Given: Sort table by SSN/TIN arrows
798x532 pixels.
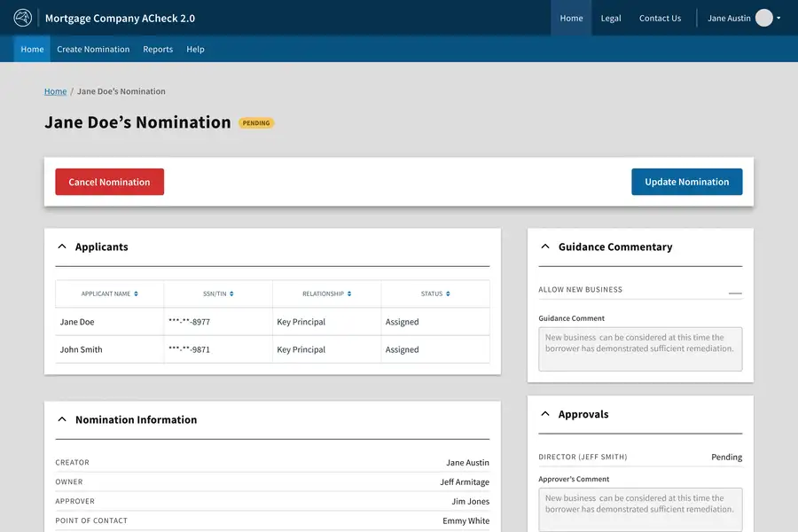Looking at the screenshot, I should point(231,293).
